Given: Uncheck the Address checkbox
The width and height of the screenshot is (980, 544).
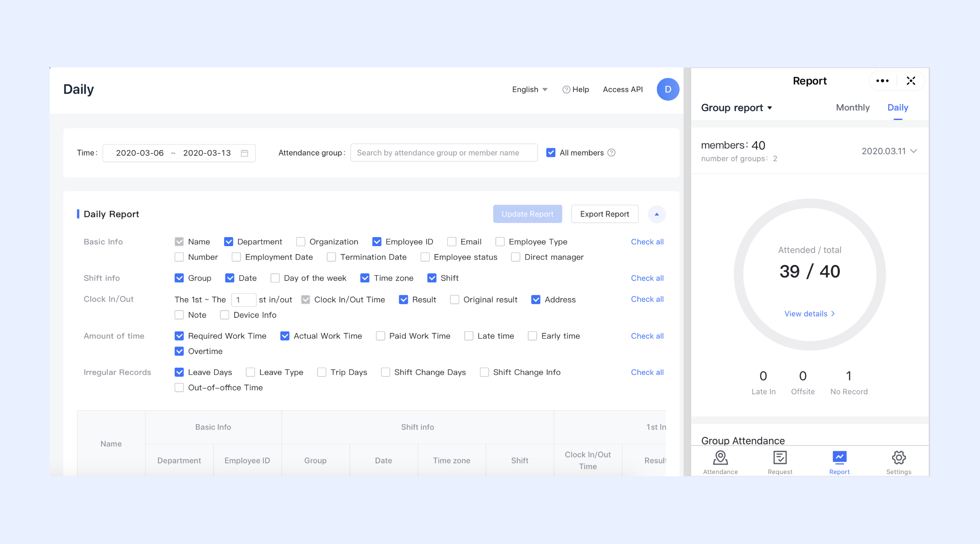Looking at the screenshot, I should [536, 300].
